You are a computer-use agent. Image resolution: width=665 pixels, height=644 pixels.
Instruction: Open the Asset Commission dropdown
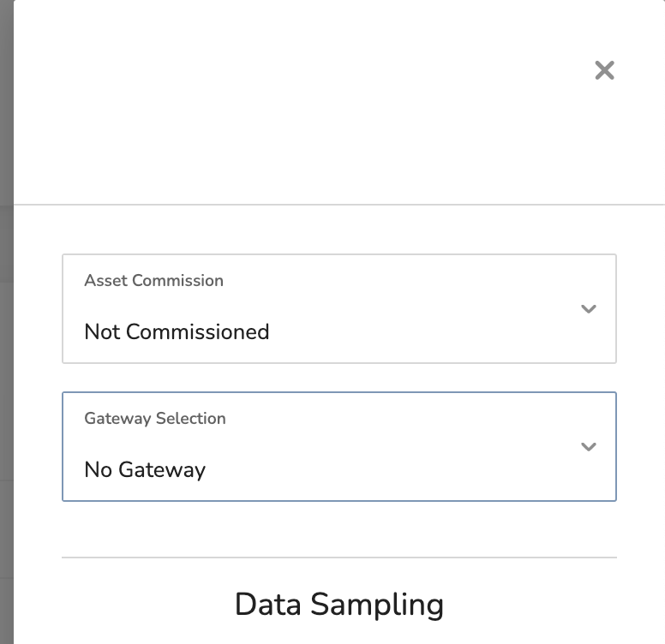pos(338,309)
